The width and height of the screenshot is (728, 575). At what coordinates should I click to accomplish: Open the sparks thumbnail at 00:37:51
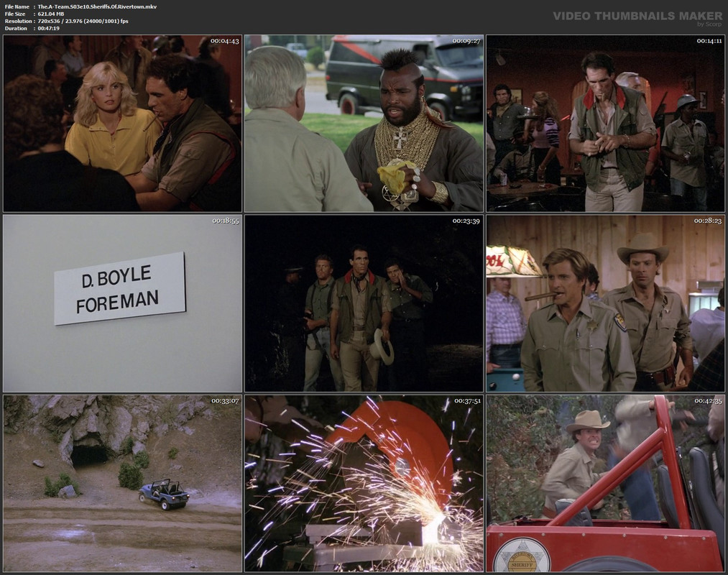click(x=364, y=484)
